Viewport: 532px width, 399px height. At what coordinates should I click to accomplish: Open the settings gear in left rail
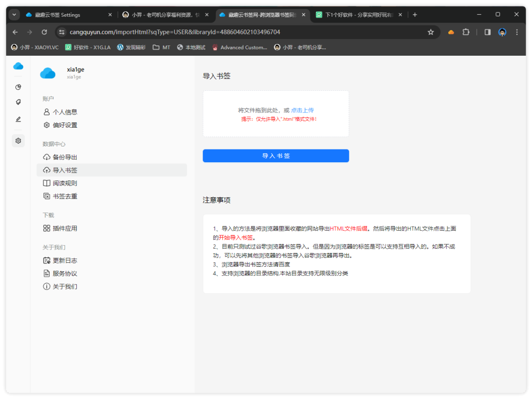[18, 141]
